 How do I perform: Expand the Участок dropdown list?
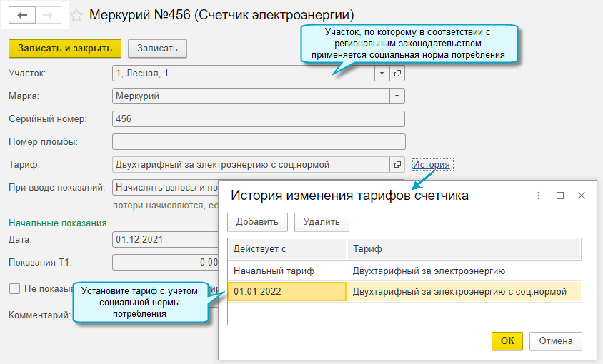point(382,74)
